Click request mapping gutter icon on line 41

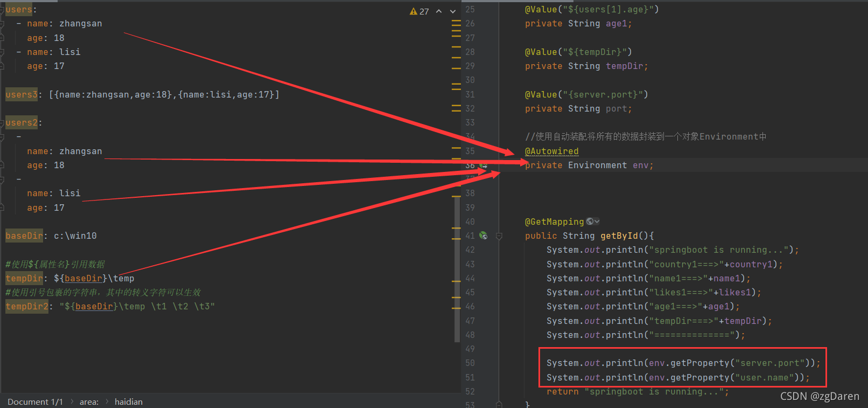click(483, 236)
